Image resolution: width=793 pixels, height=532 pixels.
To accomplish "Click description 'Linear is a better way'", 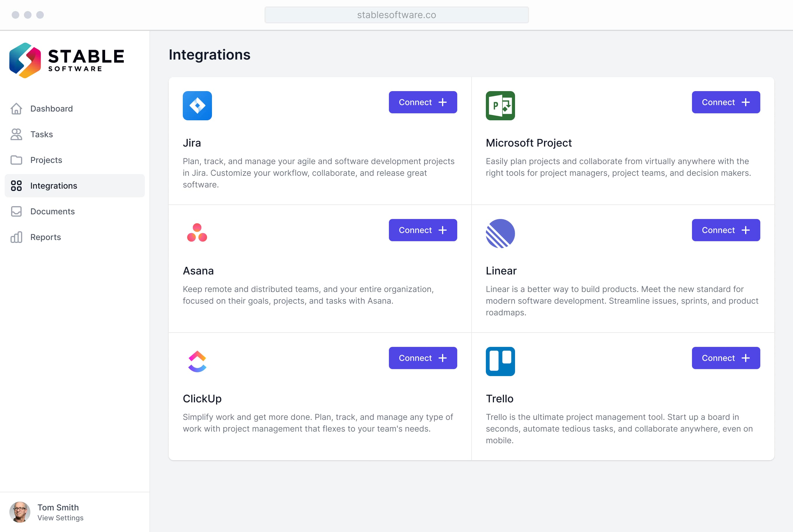I will pyautogui.click(x=622, y=301).
